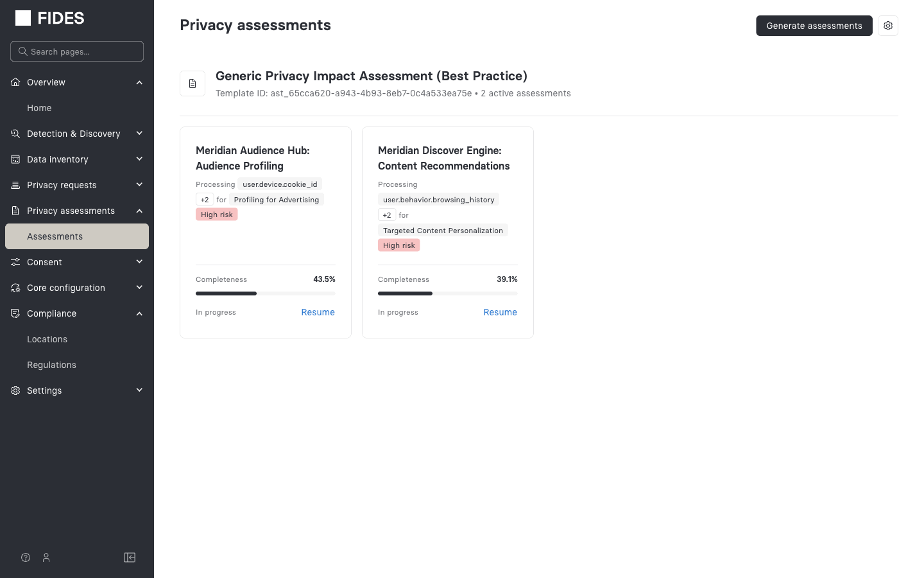Viewport: 924px width, 578px height.
Task: Navigate to Regulations under Compliance
Action: (x=51, y=365)
